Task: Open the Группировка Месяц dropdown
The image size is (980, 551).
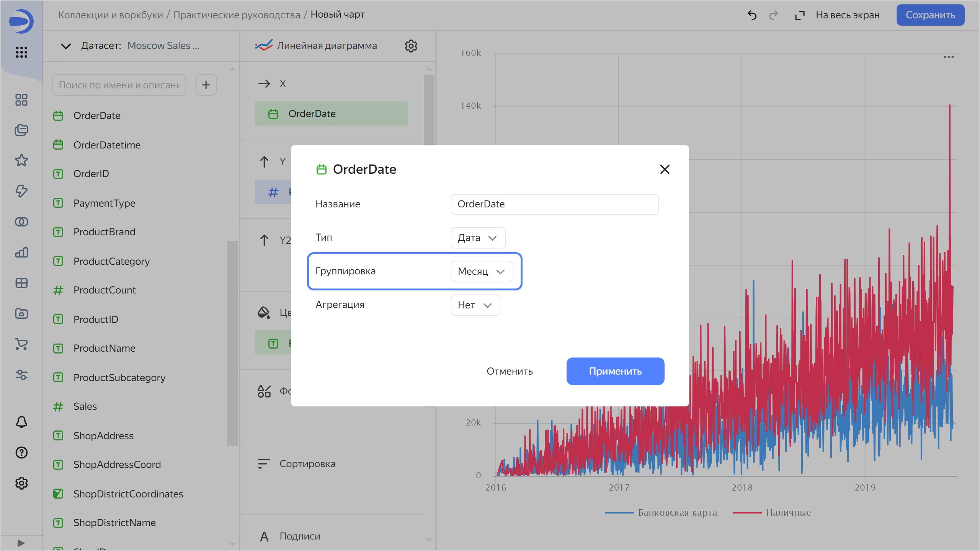Action: 482,271
